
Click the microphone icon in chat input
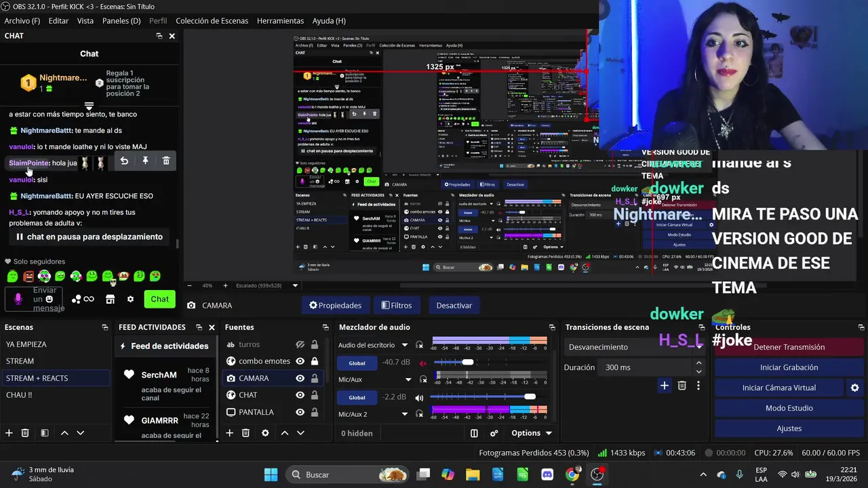[18, 299]
